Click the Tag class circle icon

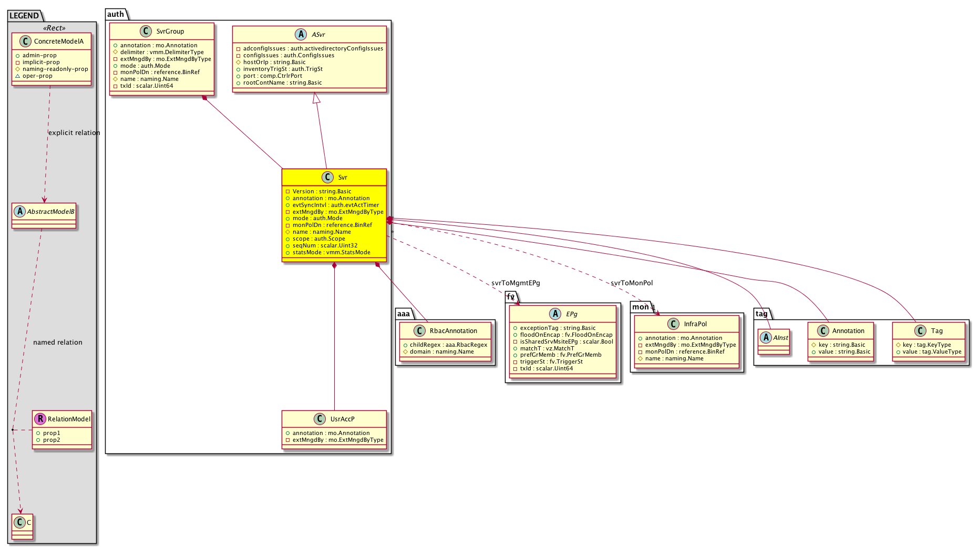(921, 331)
